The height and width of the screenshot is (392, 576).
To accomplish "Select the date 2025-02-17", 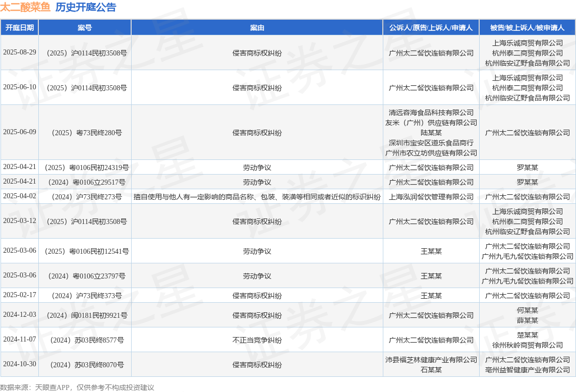I will tap(20, 295).
